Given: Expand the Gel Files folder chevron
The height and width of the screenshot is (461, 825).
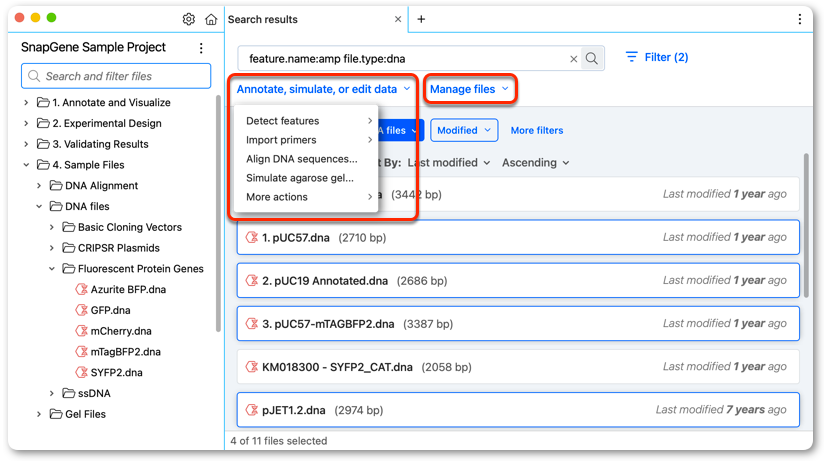Looking at the screenshot, I should (39, 414).
